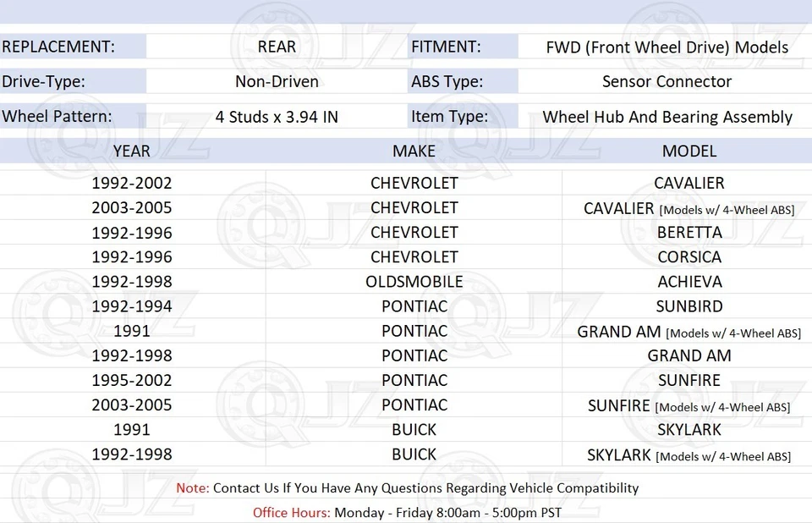Select the OLDSMOBILE make cell
This screenshot has width=812, height=523.
click(414, 282)
